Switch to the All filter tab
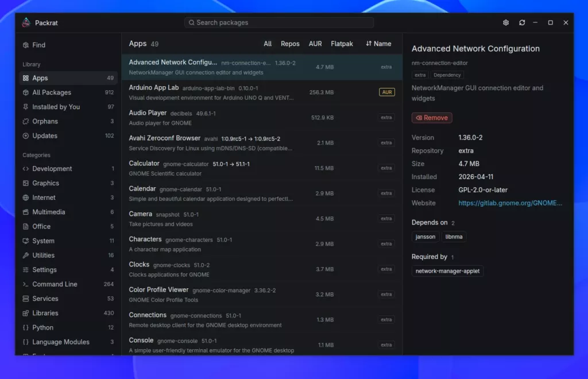The height and width of the screenshot is (379, 588). click(268, 44)
